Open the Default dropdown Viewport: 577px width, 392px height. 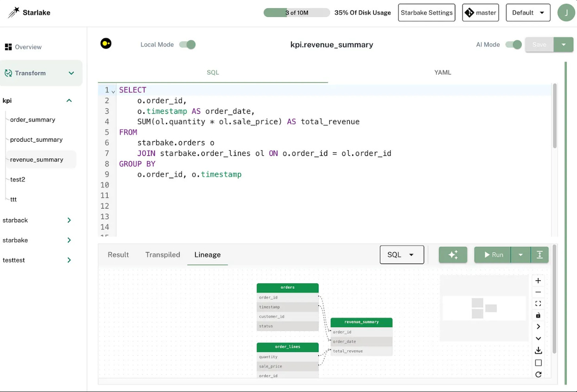click(x=528, y=13)
